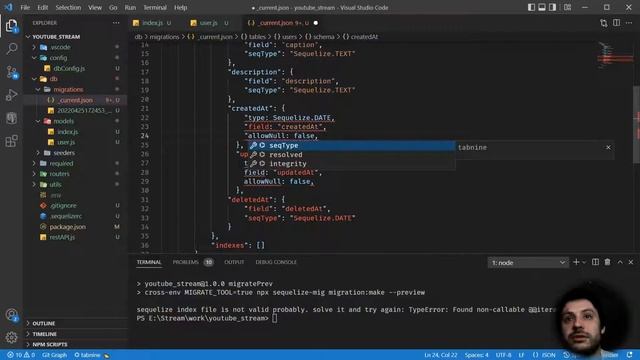This screenshot has width=640, height=360.
Task: Kill terminal with the trash icon
Action: pos(607,262)
